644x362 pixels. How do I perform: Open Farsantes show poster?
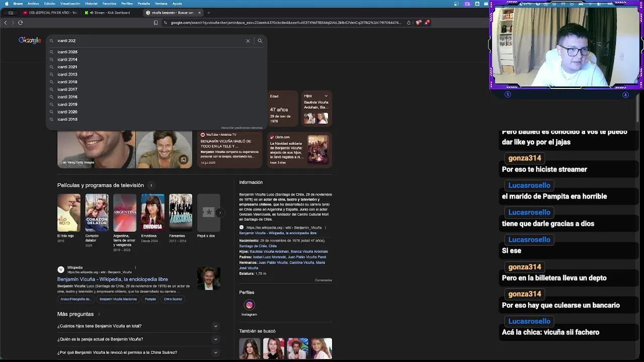181,213
